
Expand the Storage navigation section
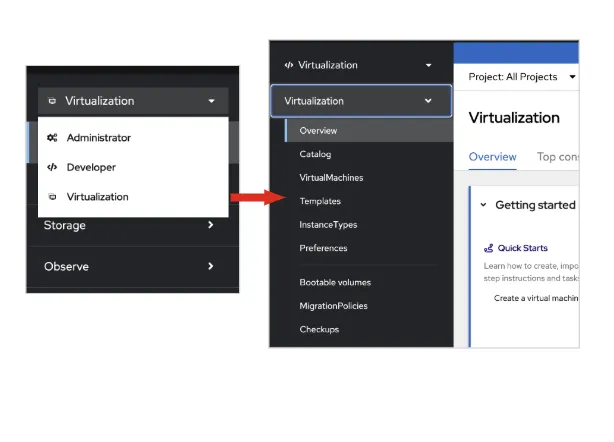129,225
